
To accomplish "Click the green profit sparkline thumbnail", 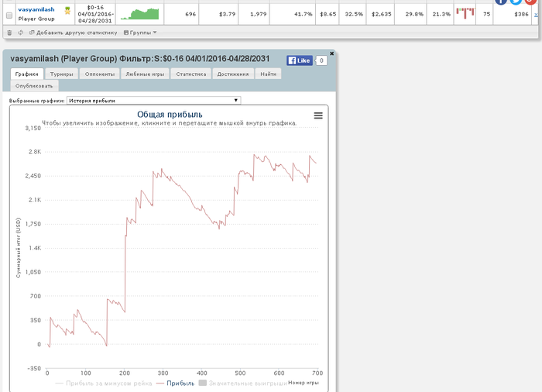I will pyautogui.click(x=139, y=14).
